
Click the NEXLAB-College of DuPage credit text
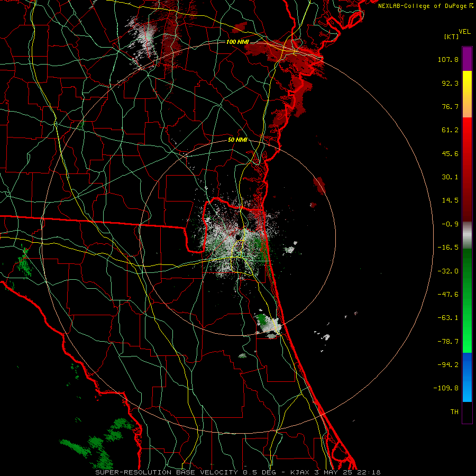tap(425, 6)
